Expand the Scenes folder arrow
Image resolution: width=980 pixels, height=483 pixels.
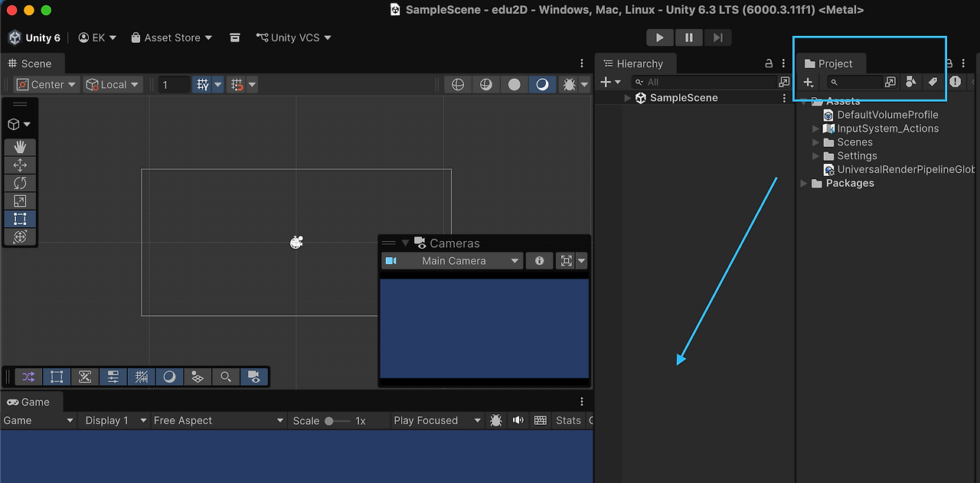point(816,142)
